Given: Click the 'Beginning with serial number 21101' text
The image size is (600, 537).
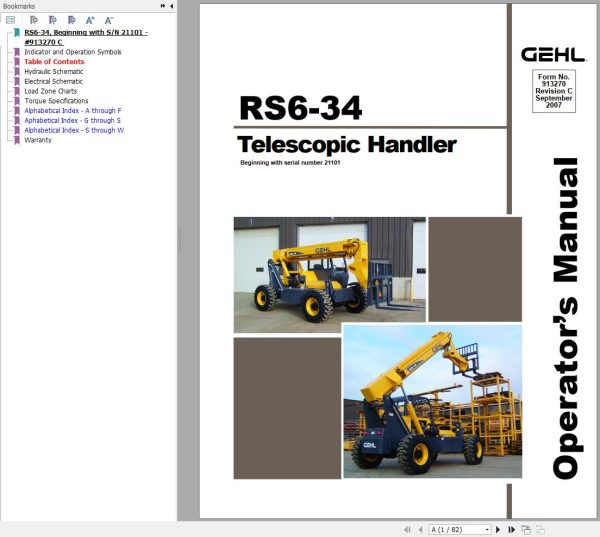Looking at the screenshot, I should [x=290, y=163].
